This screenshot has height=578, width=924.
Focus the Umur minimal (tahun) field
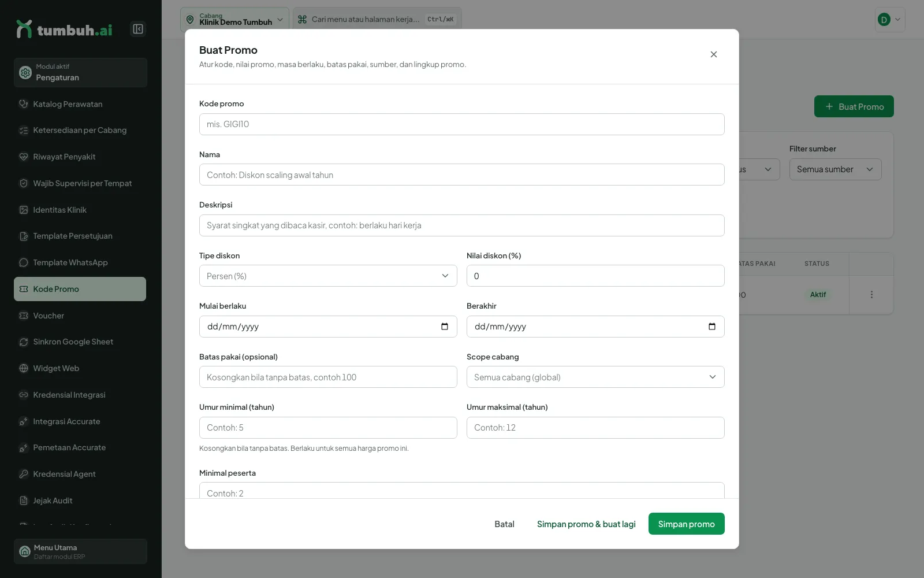point(328,428)
